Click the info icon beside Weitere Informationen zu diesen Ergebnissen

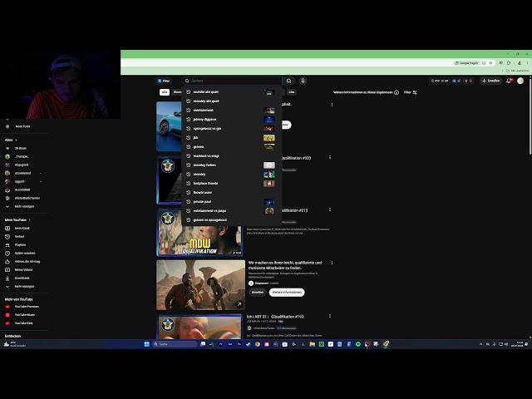point(397,92)
